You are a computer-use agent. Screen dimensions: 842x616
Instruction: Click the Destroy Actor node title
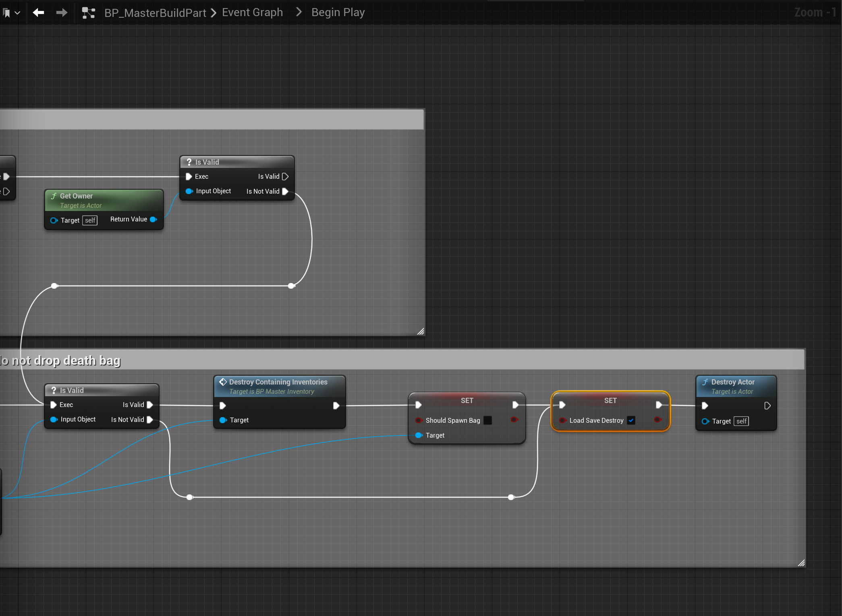[x=732, y=382]
